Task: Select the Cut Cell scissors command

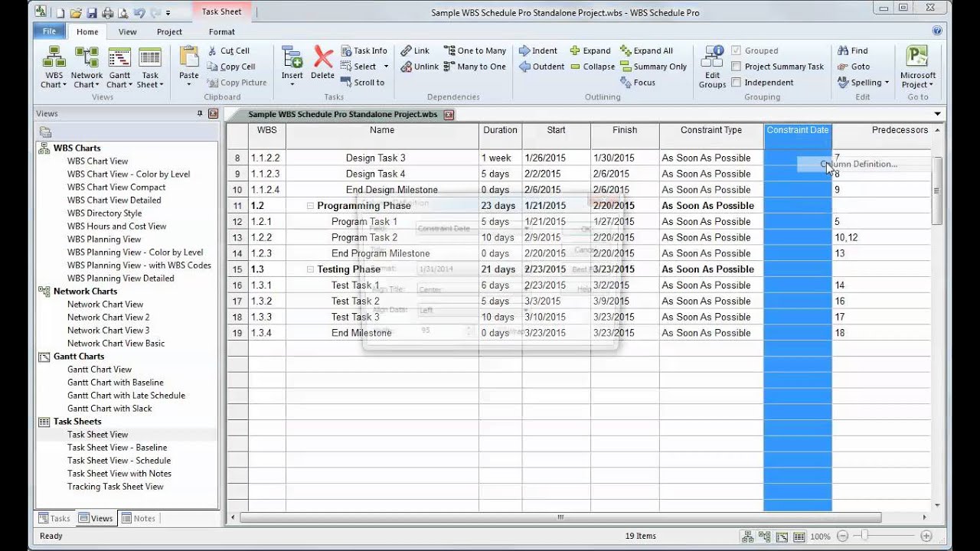Action: [x=228, y=51]
